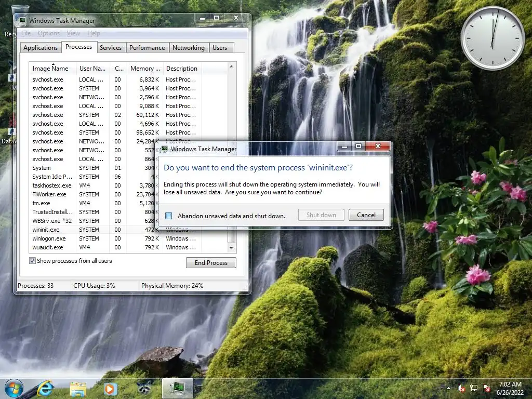The width and height of the screenshot is (532, 399).
Task: Open the Windows Start menu orb
Action: [x=14, y=389]
